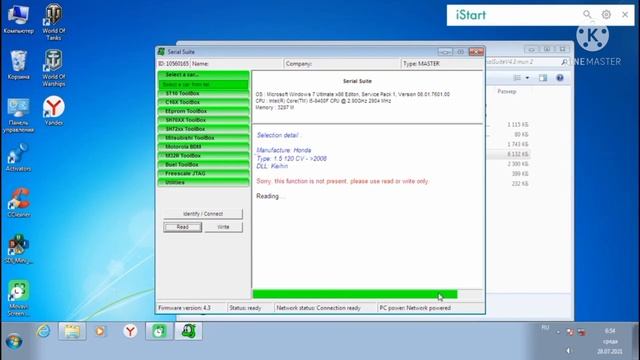Open the SH70XX ToolBox section

(x=203, y=120)
